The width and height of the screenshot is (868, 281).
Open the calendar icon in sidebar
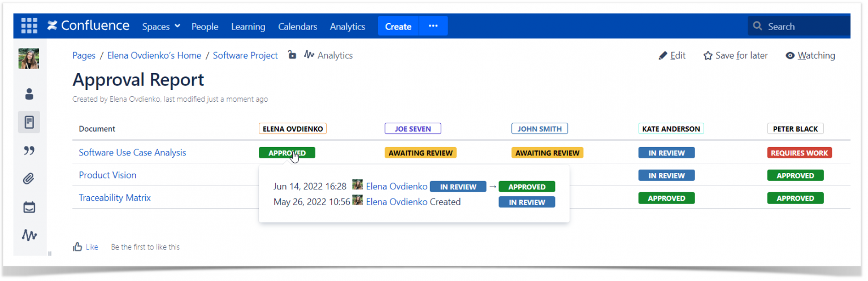click(x=29, y=207)
